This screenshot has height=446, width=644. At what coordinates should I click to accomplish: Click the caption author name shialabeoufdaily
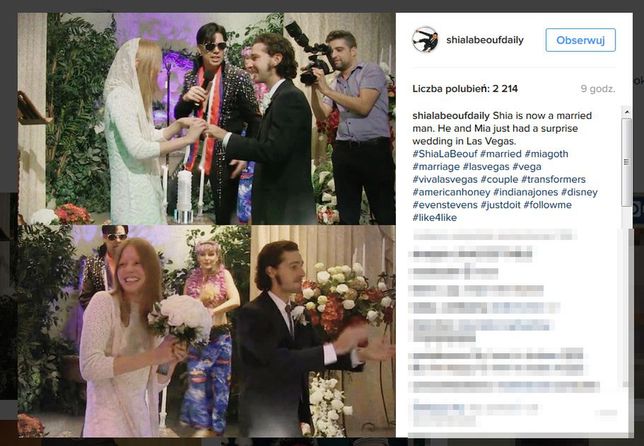point(451,115)
